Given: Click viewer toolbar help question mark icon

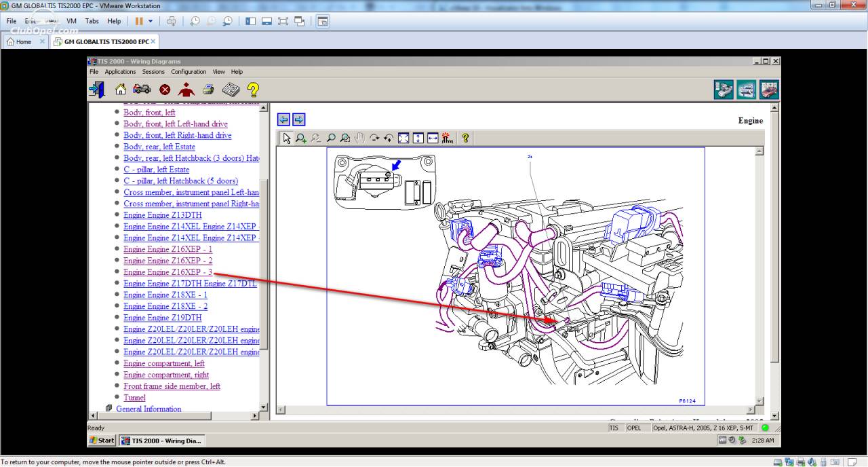Looking at the screenshot, I should [465, 138].
